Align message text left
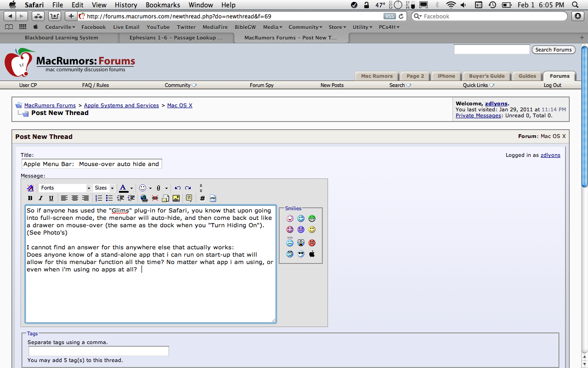 point(64,198)
